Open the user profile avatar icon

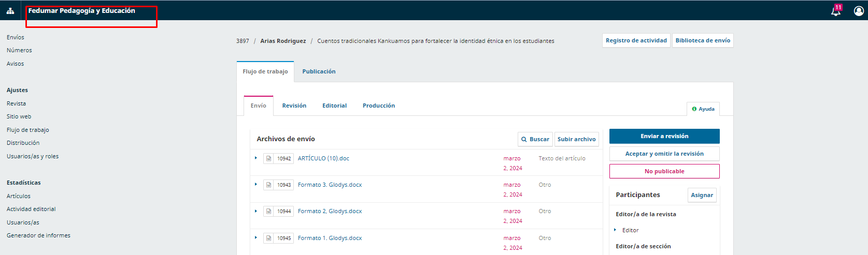click(x=859, y=11)
